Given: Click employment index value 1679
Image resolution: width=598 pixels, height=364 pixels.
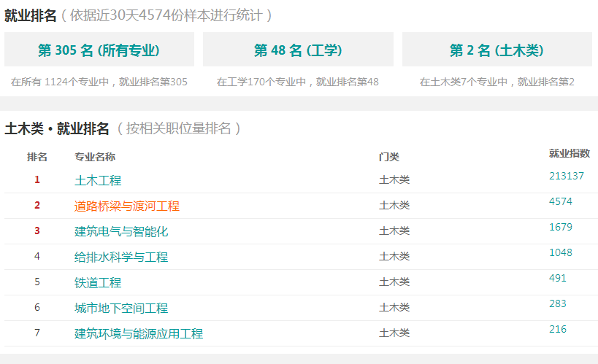Looking at the screenshot, I should click(561, 227).
